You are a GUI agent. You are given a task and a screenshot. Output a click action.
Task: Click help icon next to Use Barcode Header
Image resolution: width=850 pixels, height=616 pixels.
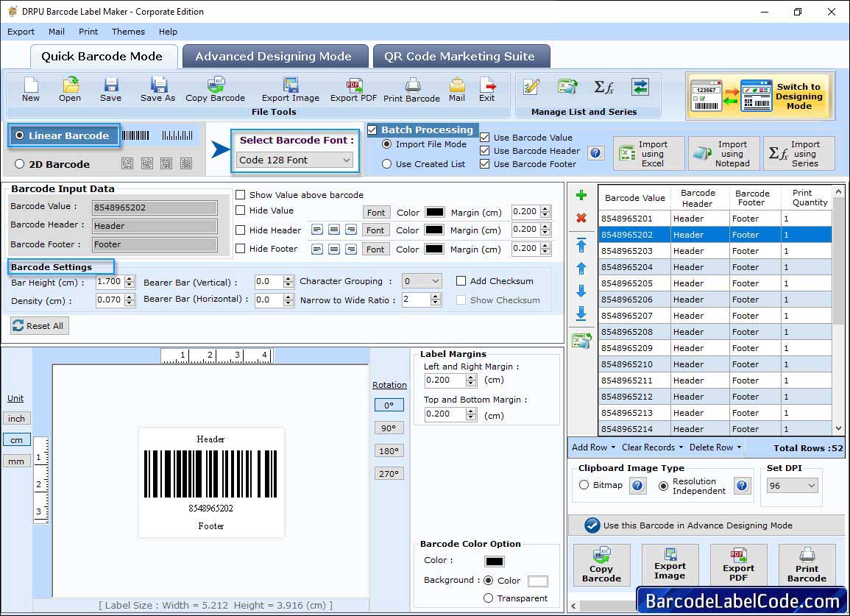coord(595,153)
